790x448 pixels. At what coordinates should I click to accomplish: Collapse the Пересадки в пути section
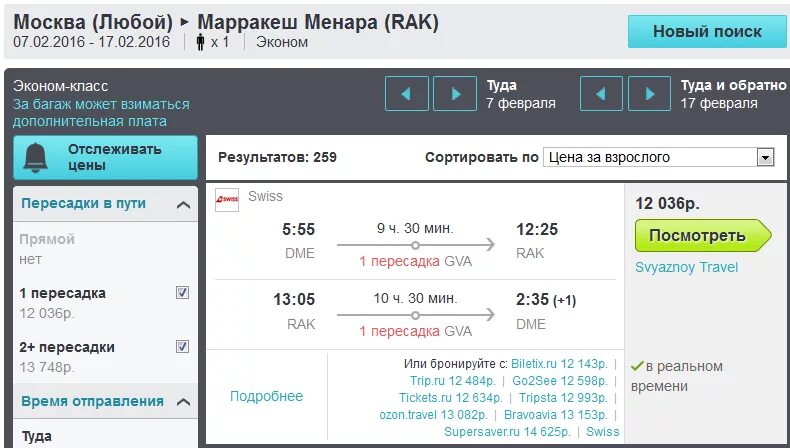click(183, 205)
